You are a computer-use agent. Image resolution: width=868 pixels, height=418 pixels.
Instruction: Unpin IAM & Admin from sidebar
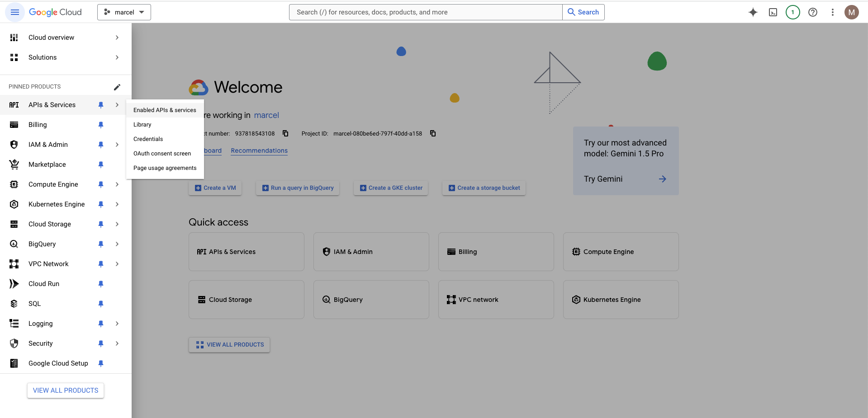[x=101, y=145]
